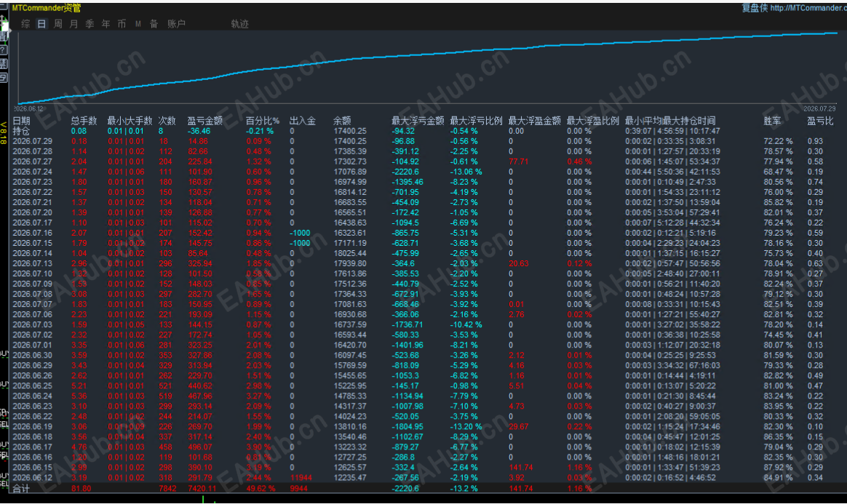
Task: Click the 496.07 profit amount cell
Action: click(x=200, y=447)
